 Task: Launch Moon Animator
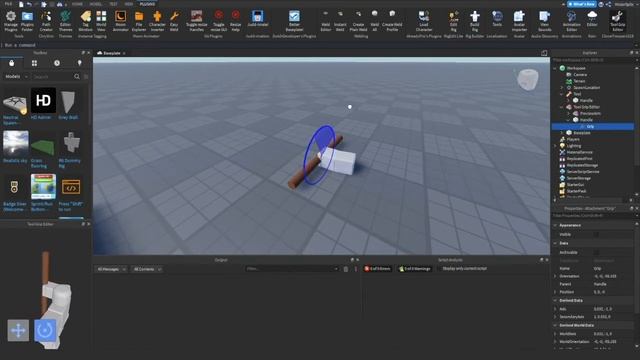point(120,21)
